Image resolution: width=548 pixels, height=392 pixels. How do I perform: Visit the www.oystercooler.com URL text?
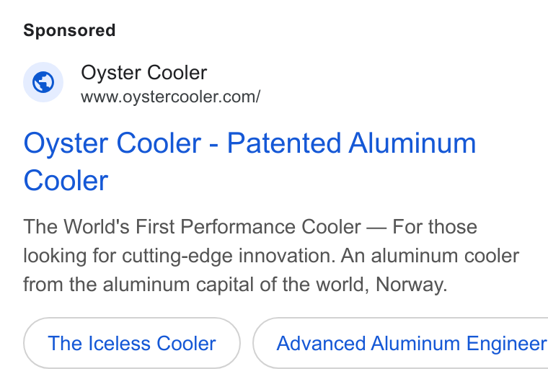pos(171,97)
